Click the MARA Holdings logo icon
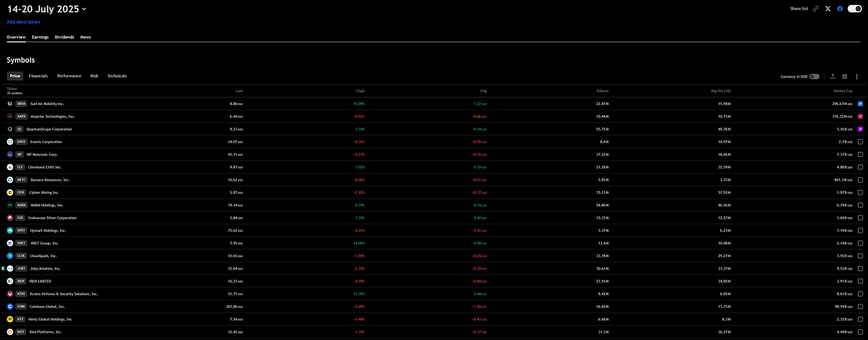Image resolution: width=868 pixels, height=340 pixels. (10, 205)
